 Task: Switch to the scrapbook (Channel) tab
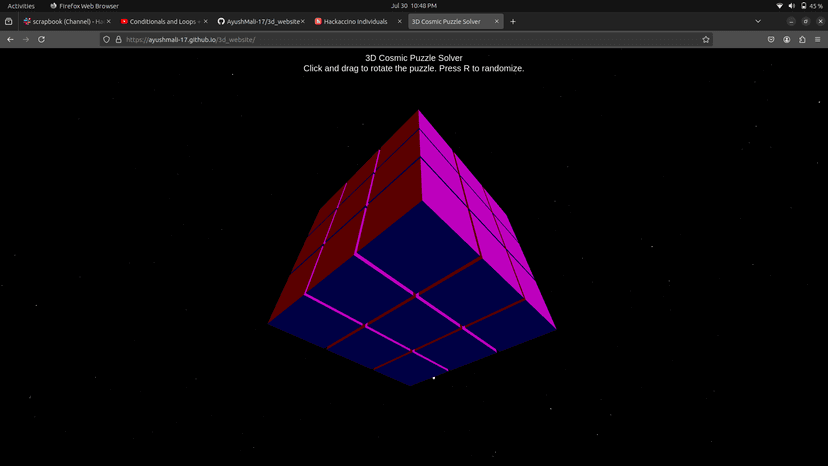(66, 21)
